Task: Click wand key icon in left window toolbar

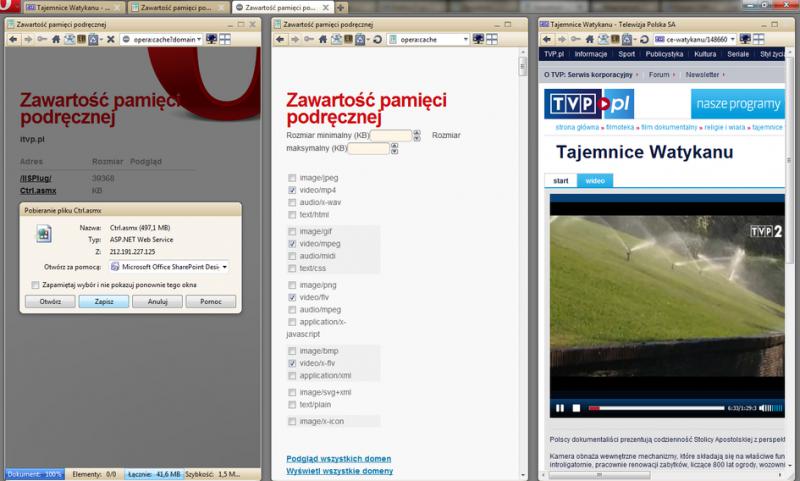Action: pos(41,39)
